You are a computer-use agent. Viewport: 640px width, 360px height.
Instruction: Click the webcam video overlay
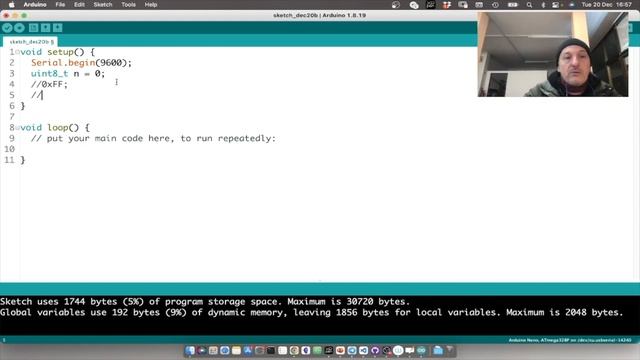(553, 54)
